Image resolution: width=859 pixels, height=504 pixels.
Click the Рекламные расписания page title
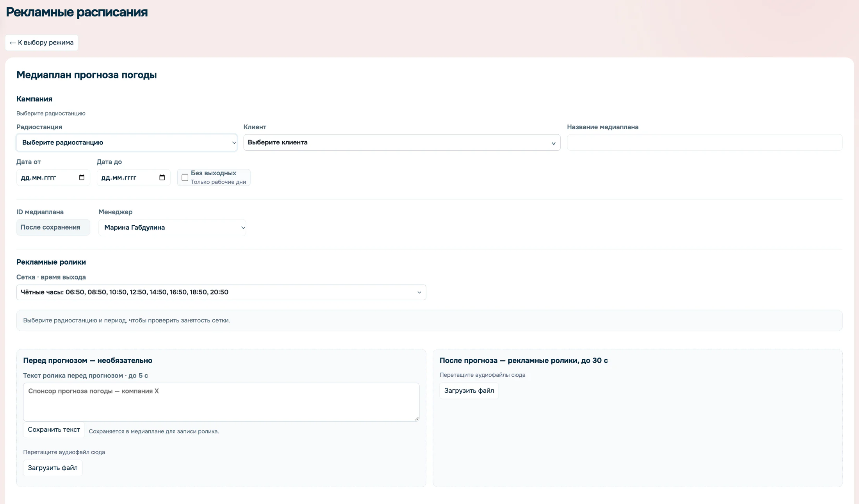(77, 12)
